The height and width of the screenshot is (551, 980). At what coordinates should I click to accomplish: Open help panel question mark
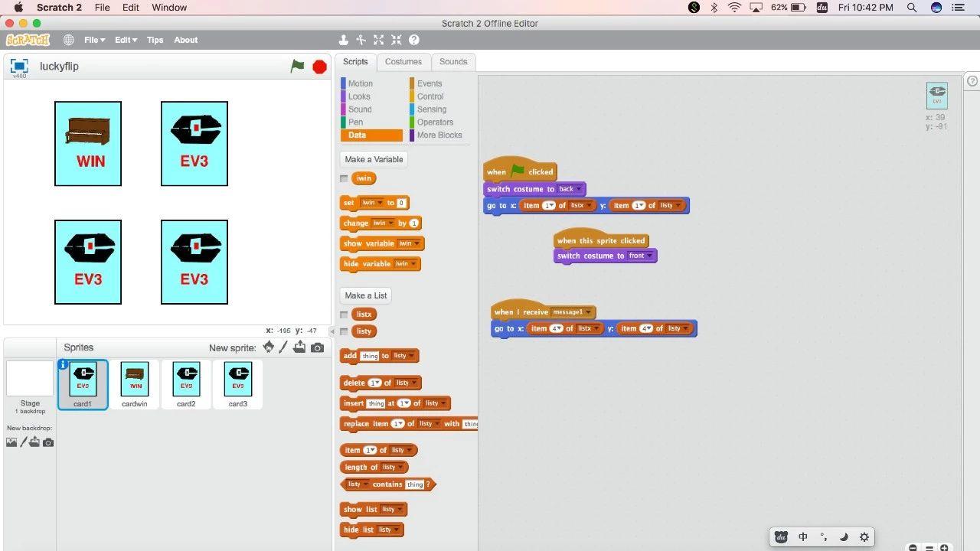point(972,81)
